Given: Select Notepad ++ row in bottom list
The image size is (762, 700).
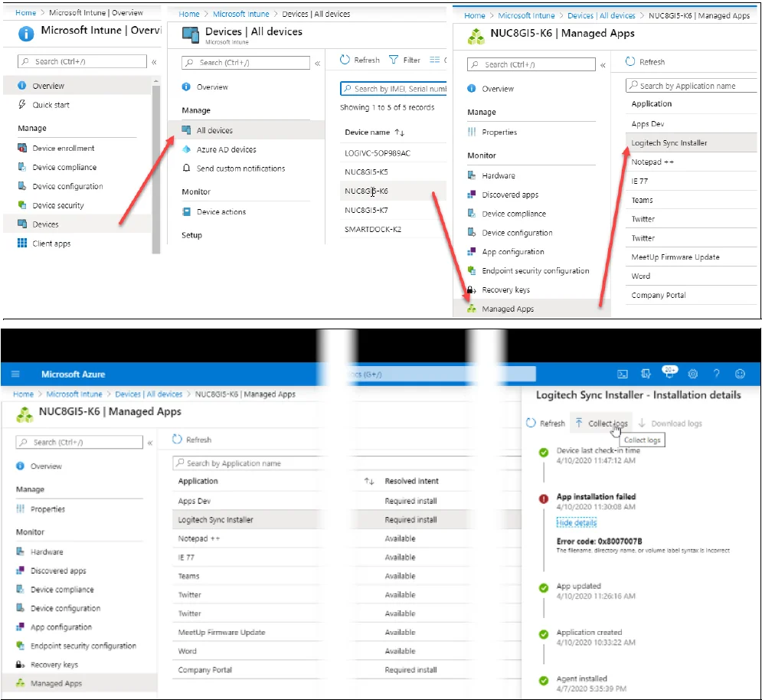Looking at the screenshot, I should tap(346, 538).
